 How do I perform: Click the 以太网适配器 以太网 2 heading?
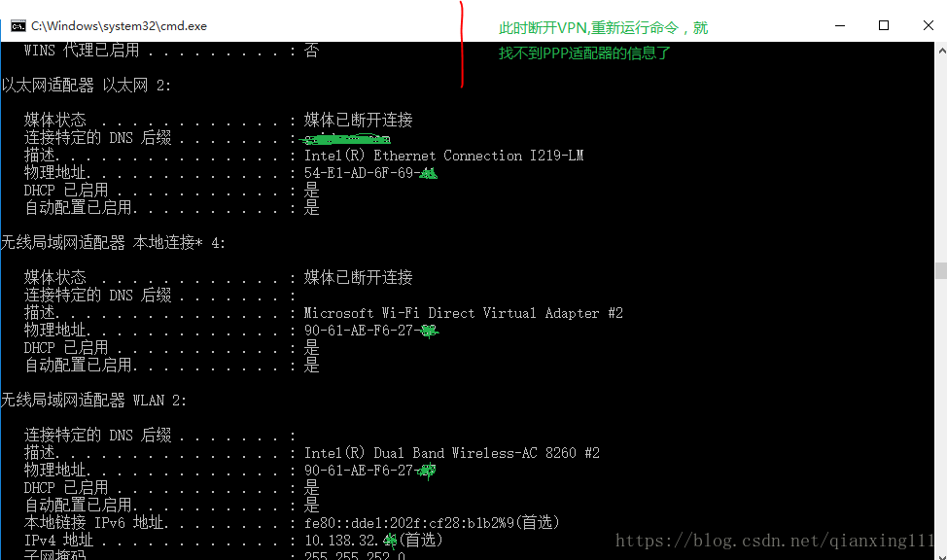(x=86, y=86)
